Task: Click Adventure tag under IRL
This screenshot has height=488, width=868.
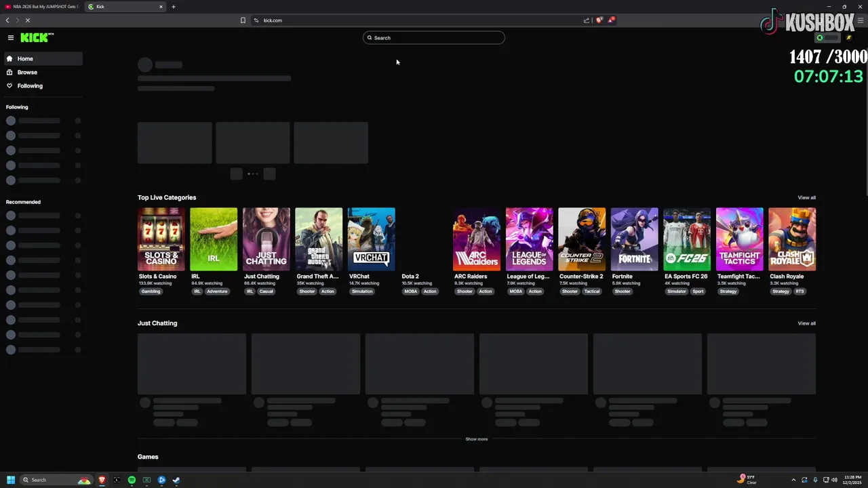Action: 217,291
